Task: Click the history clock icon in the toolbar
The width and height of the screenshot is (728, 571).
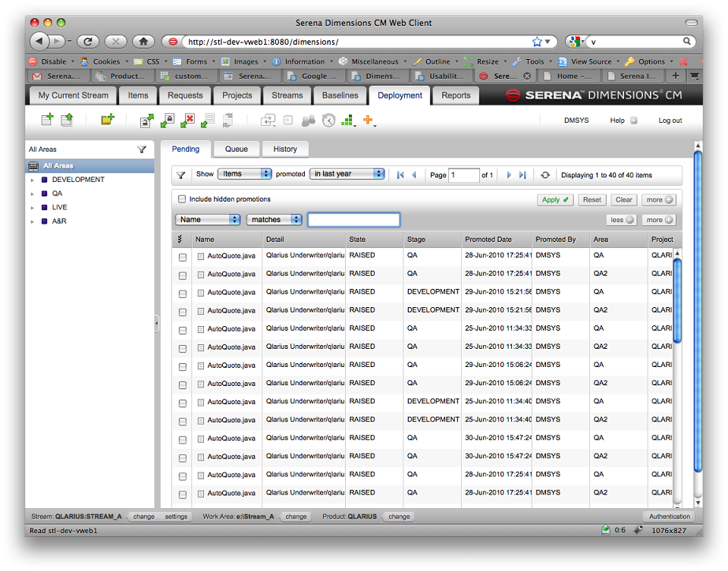Action: (x=328, y=121)
